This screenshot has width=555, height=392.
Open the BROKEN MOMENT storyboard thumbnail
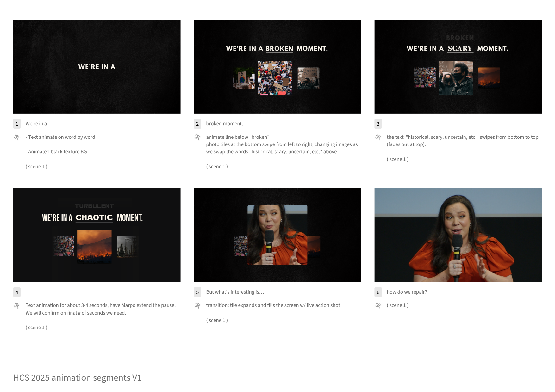[277, 67]
